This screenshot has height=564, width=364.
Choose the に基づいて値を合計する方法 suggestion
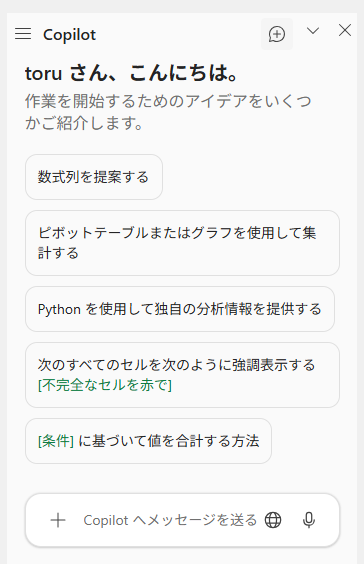pyautogui.click(x=148, y=441)
